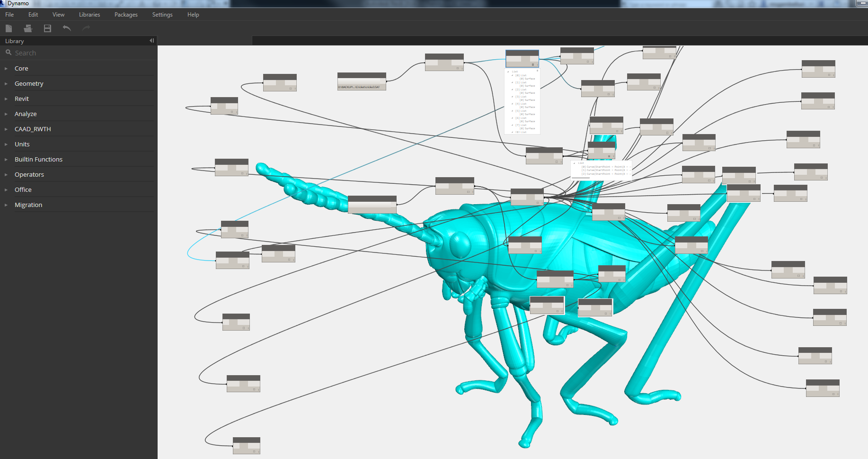
Task: Collapse the Library panel with its arrow icon
Action: click(x=151, y=41)
